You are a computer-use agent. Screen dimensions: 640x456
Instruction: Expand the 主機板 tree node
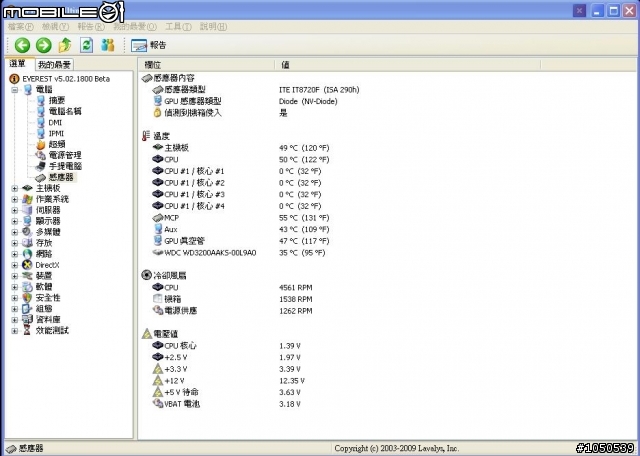click(15, 188)
